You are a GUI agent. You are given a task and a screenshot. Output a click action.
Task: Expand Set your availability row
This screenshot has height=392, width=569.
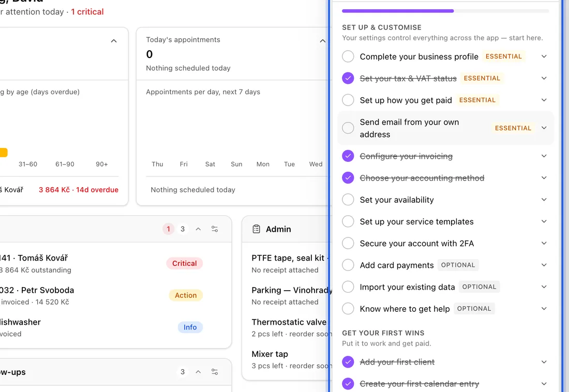pyautogui.click(x=544, y=200)
